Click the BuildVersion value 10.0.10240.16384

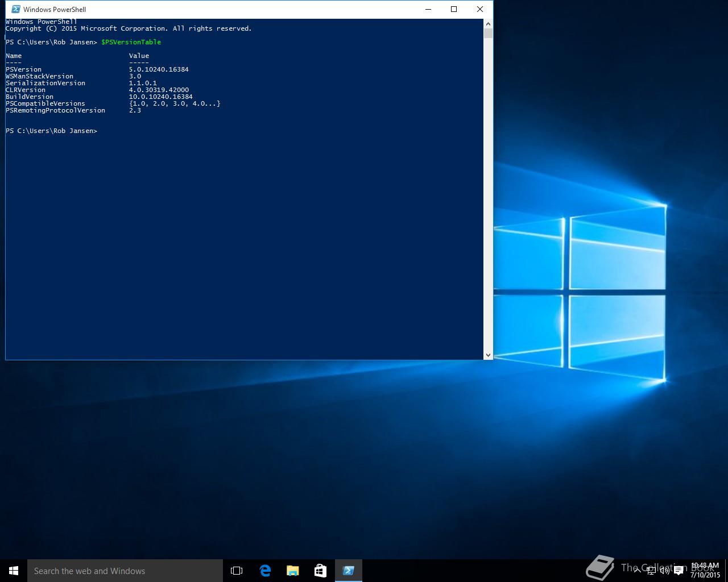160,97
